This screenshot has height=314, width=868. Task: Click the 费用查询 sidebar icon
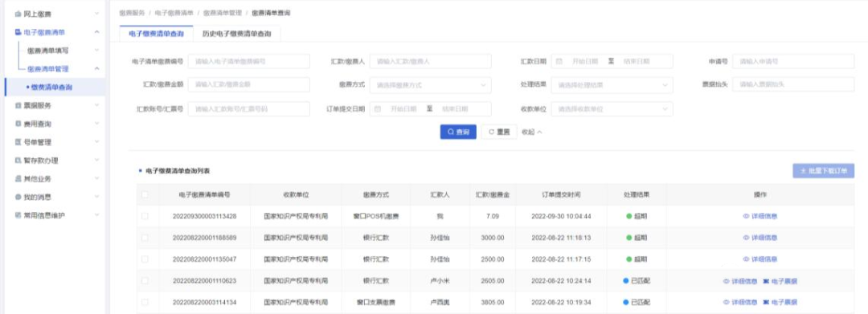[x=18, y=124]
